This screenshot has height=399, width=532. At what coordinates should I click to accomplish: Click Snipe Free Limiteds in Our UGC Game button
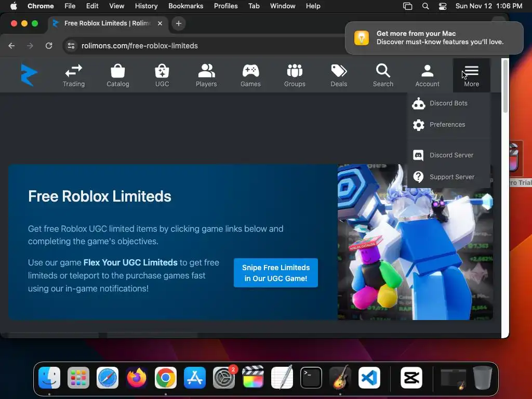(x=275, y=273)
